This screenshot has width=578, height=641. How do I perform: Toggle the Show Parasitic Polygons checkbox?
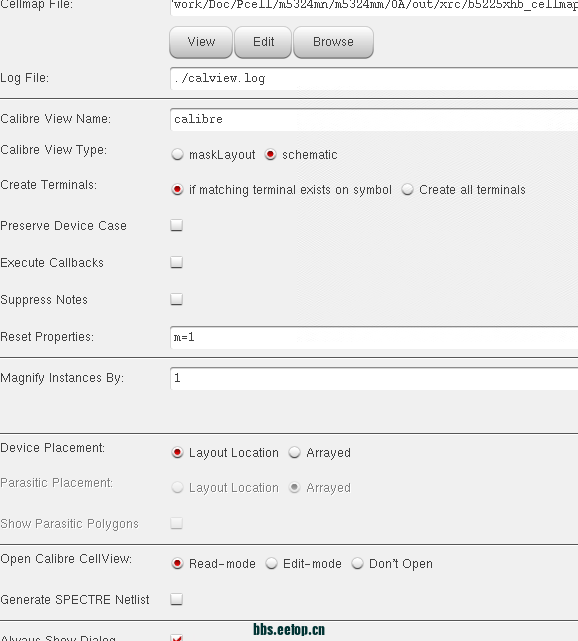pyautogui.click(x=177, y=523)
